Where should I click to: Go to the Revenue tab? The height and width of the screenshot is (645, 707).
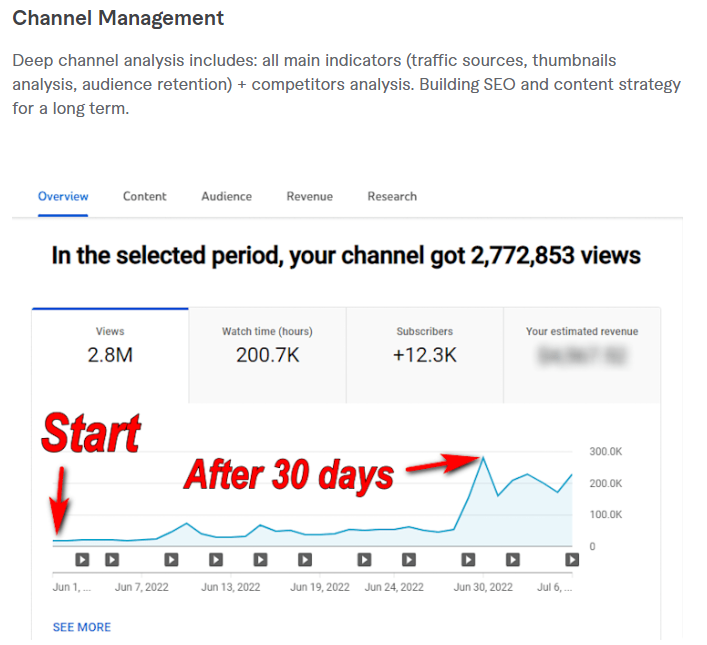click(x=309, y=197)
